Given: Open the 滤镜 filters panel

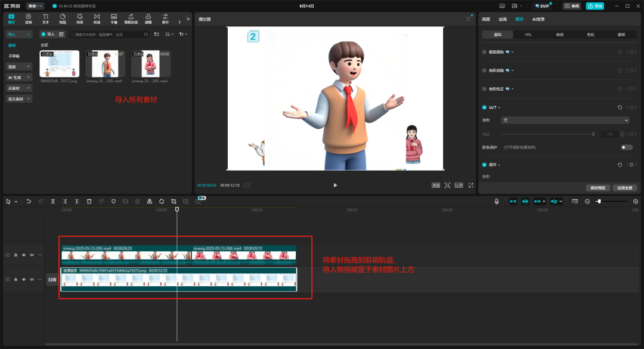Looking at the screenshot, I should [x=147, y=18].
